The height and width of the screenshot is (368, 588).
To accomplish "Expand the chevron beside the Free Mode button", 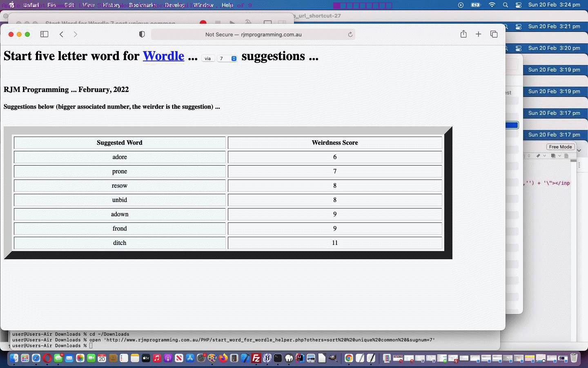I will point(579,150).
